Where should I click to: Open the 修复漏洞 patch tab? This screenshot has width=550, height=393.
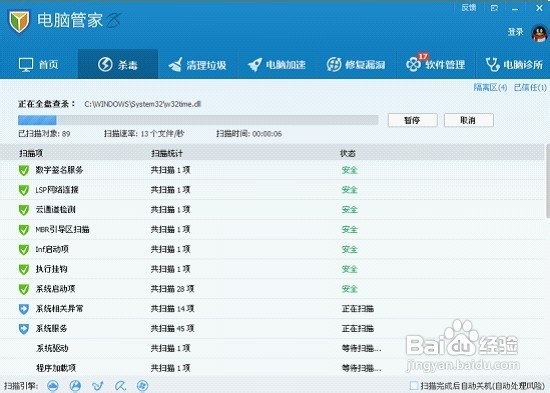tap(356, 65)
